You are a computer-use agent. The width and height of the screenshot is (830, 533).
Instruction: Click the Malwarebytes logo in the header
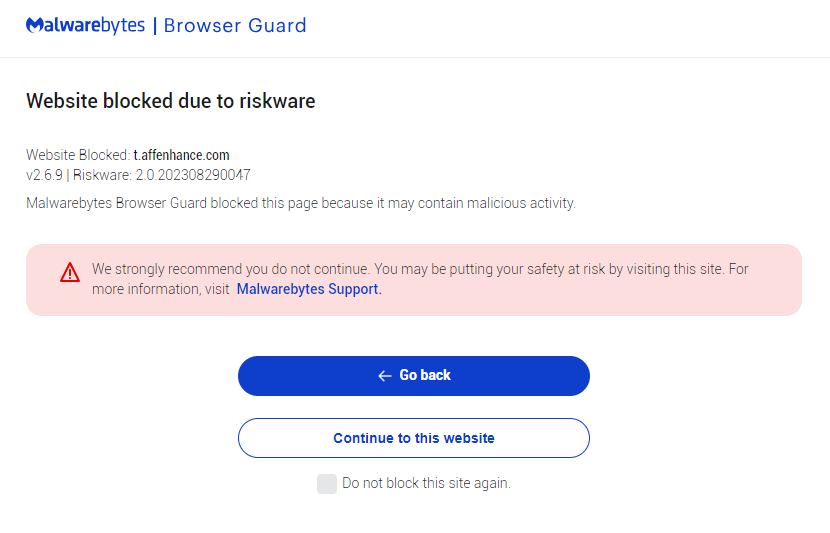tap(85, 25)
